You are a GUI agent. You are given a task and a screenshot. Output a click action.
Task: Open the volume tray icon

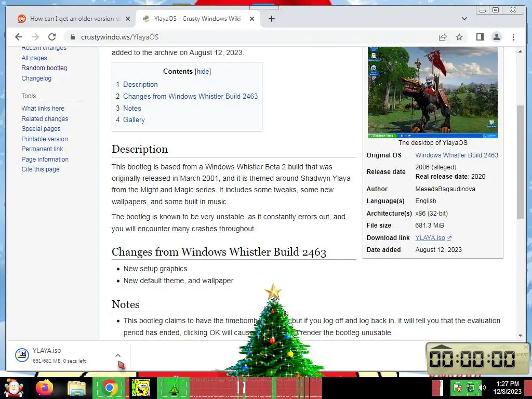(482, 388)
